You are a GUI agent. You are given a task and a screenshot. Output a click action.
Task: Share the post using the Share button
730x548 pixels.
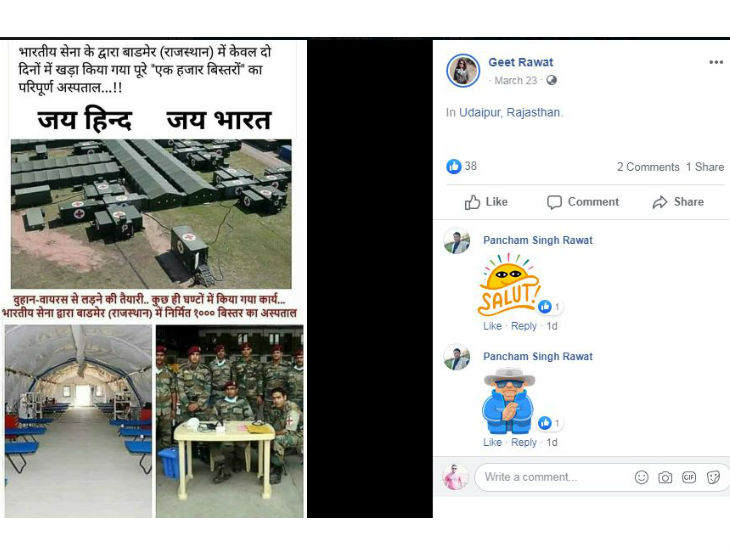coord(678,202)
